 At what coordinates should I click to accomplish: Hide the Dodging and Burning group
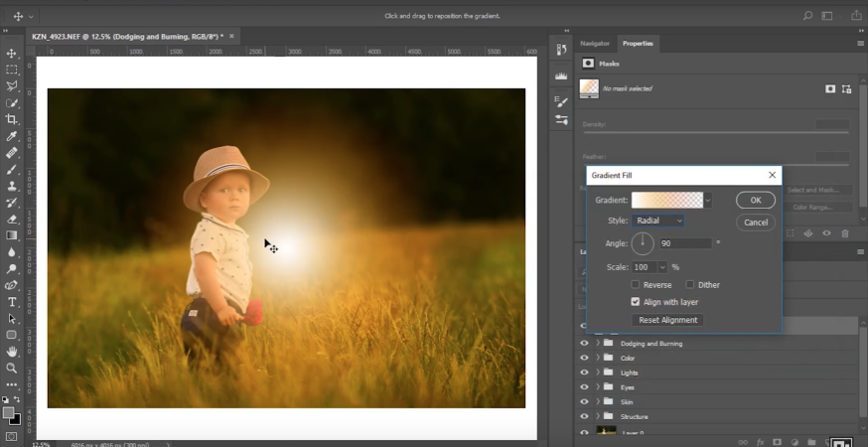584,344
